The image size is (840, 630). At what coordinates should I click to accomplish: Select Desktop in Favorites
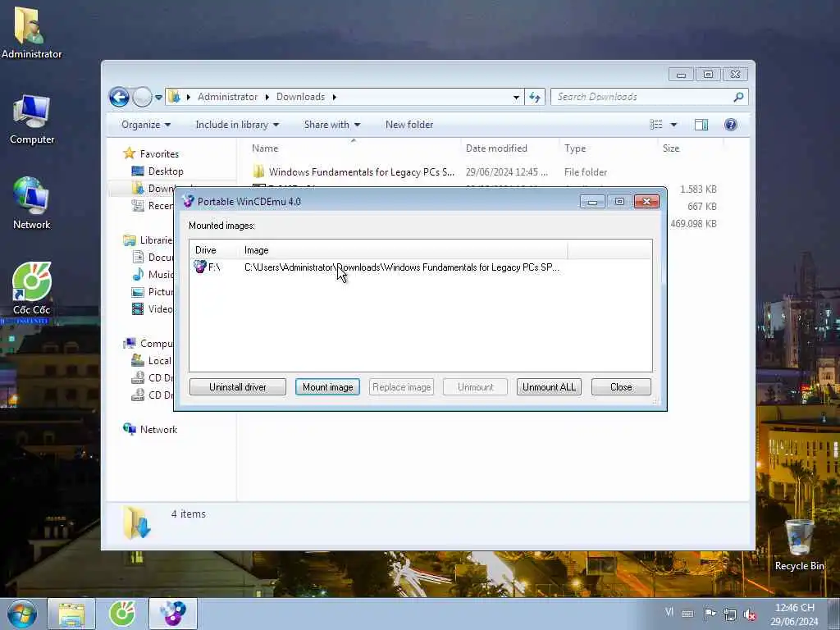[166, 171]
